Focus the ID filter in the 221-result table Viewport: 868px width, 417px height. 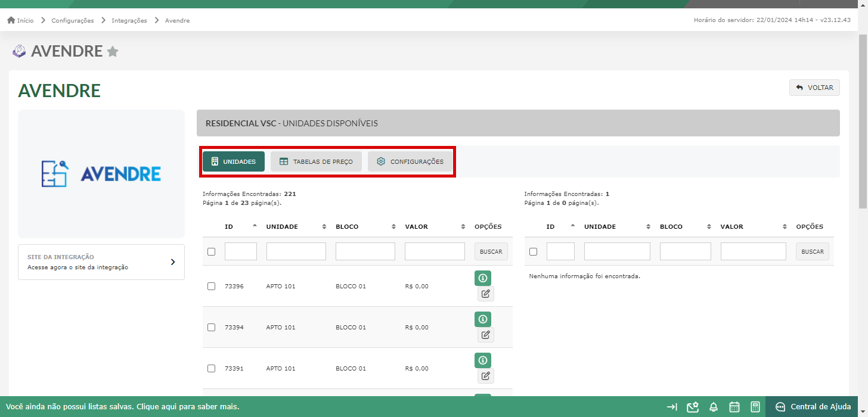tap(241, 251)
